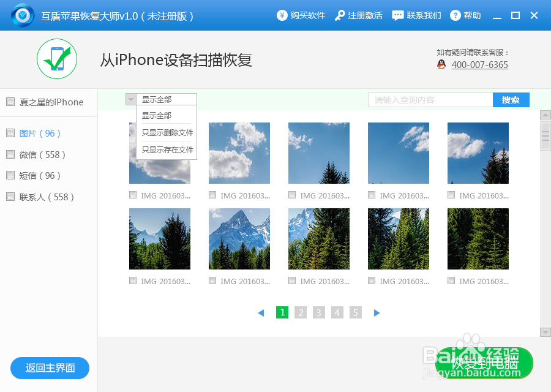This screenshot has width=551, height=392.
Task: Choose 只显示存在文件 from the filter menu
Action: click(x=166, y=149)
